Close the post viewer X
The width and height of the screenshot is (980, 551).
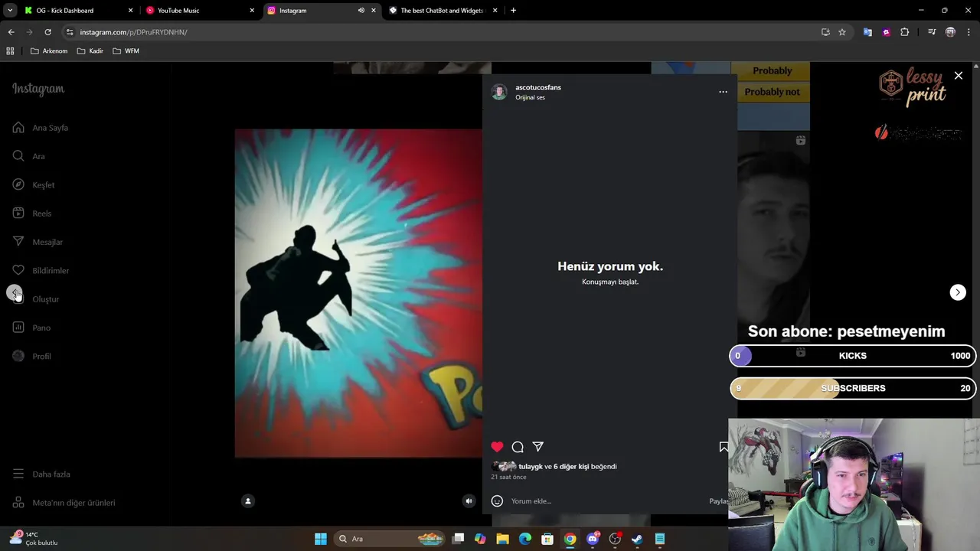[x=959, y=76]
